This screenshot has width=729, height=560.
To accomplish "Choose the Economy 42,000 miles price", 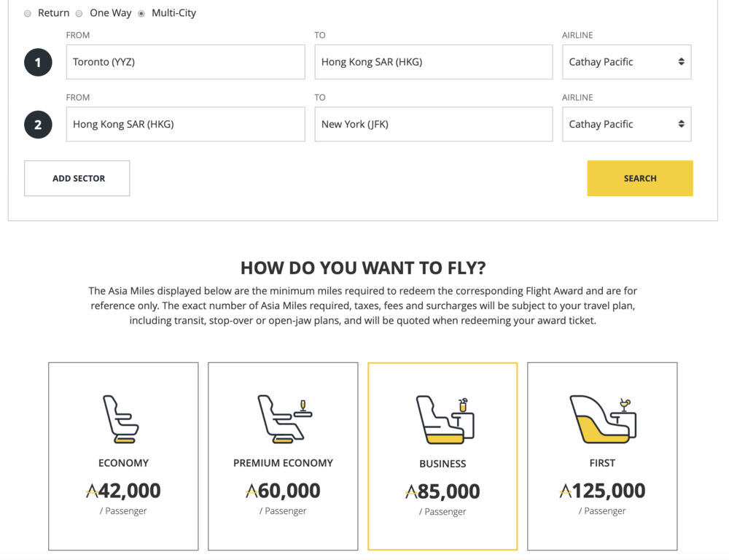I will pyautogui.click(x=123, y=491).
